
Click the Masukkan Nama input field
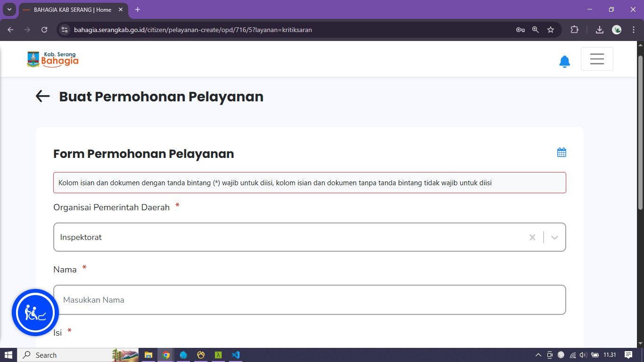click(309, 300)
